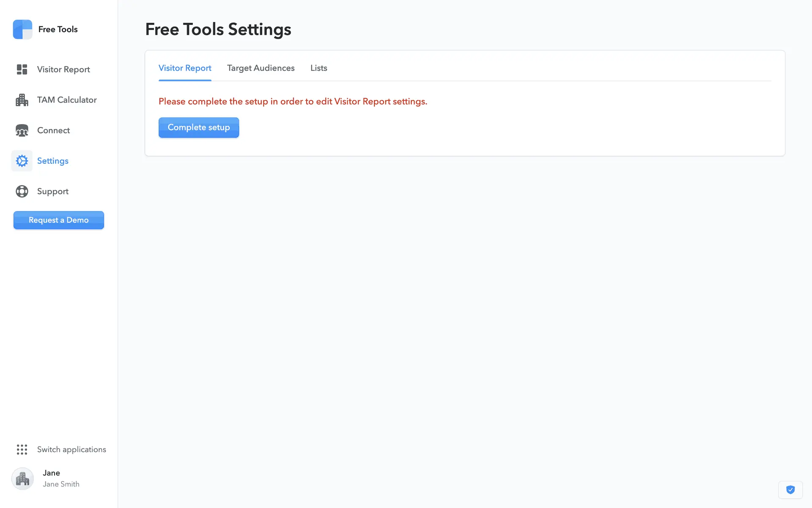Screen dimensions: 812x508
Task: Switch to the Target Audiences tab
Action: [261, 68]
